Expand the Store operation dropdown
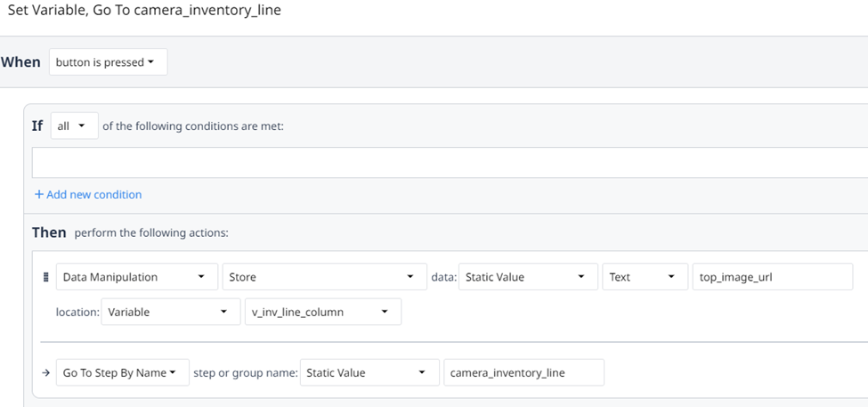The width and height of the screenshot is (868, 407). (x=321, y=277)
